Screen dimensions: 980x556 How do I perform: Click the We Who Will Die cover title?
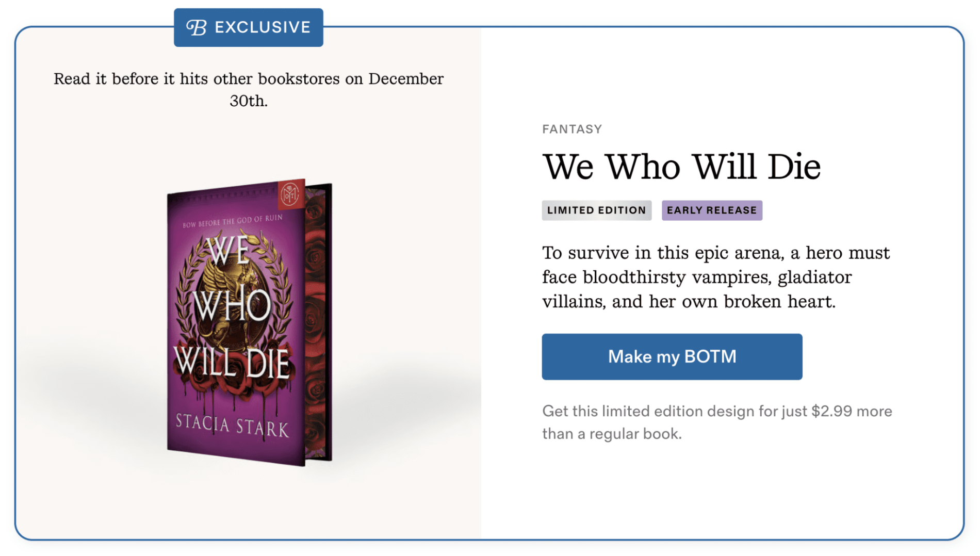[x=232, y=309]
